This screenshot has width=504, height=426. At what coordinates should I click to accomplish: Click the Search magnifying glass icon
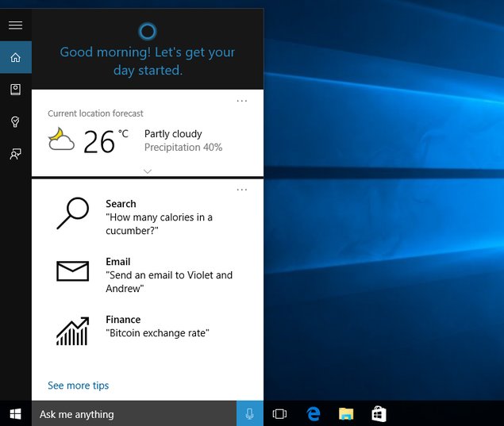73,213
